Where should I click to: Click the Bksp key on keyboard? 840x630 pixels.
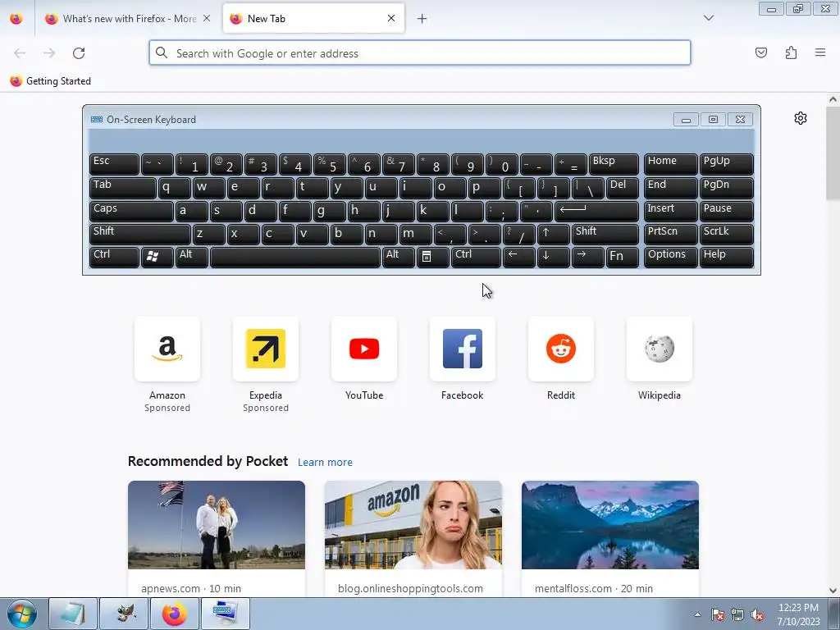click(x=614, y=164)
